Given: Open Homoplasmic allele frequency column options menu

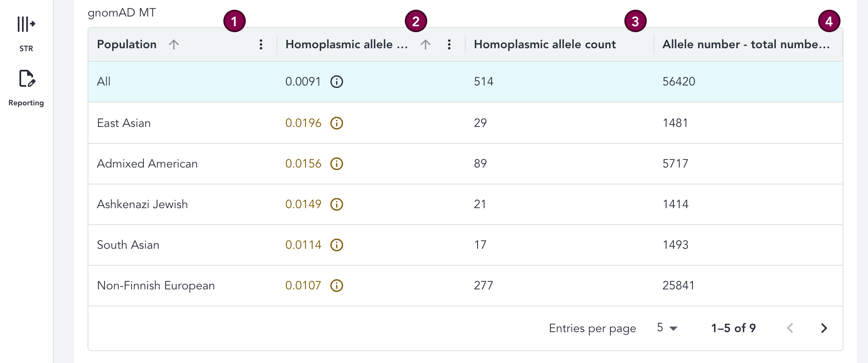Looking at the screenshot, I should coord(449,44).
